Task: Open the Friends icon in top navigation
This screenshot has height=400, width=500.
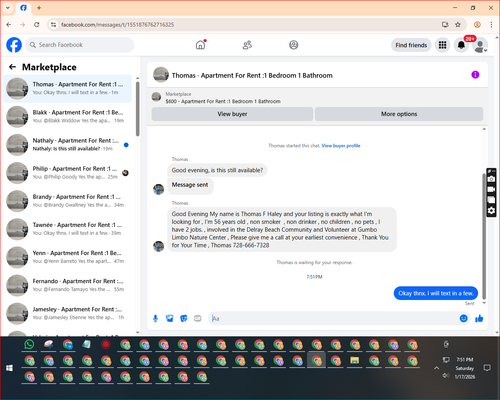Action: [x=247, y=45]
